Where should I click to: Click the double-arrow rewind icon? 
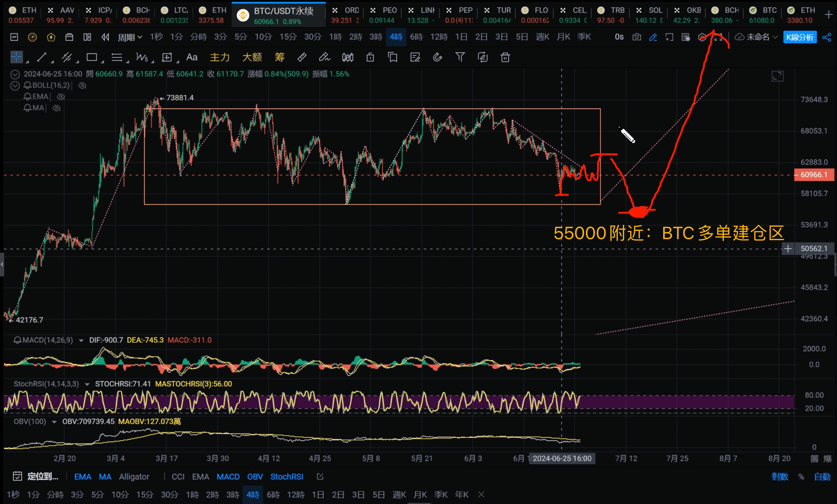(x=105, y=37)
